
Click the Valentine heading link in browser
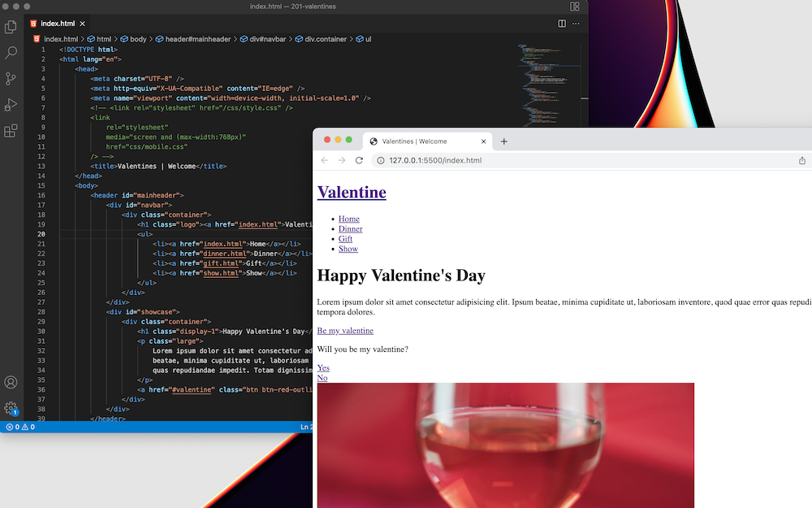[x=352, y=193]
